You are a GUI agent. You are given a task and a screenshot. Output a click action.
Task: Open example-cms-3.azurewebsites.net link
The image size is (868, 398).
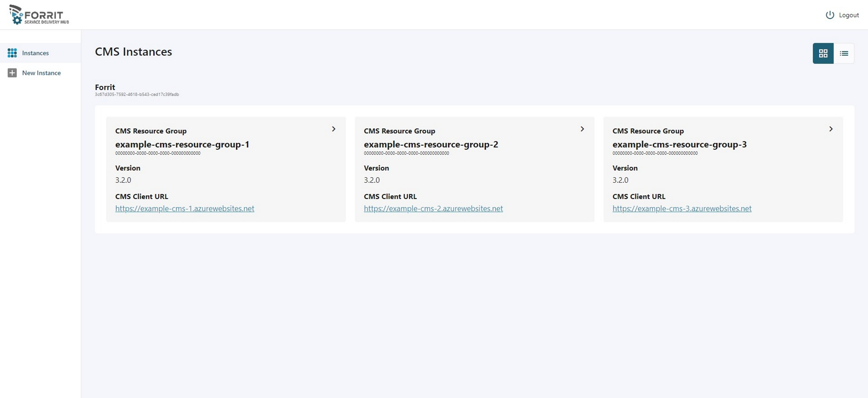682,208
